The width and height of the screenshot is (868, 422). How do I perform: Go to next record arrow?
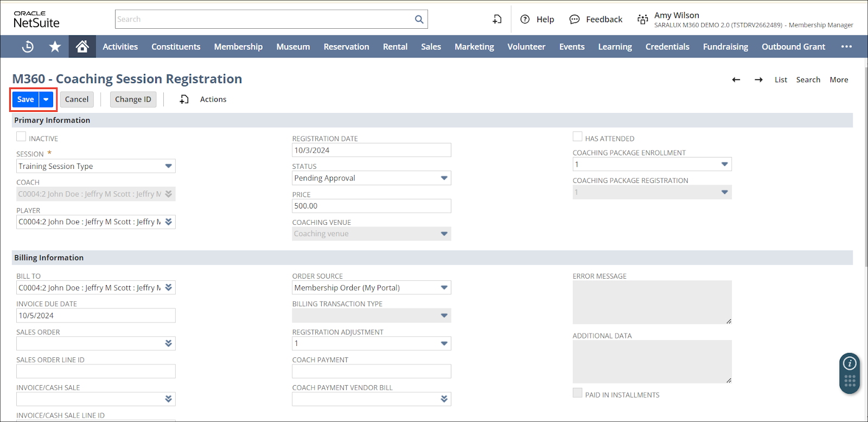(758, 80)
